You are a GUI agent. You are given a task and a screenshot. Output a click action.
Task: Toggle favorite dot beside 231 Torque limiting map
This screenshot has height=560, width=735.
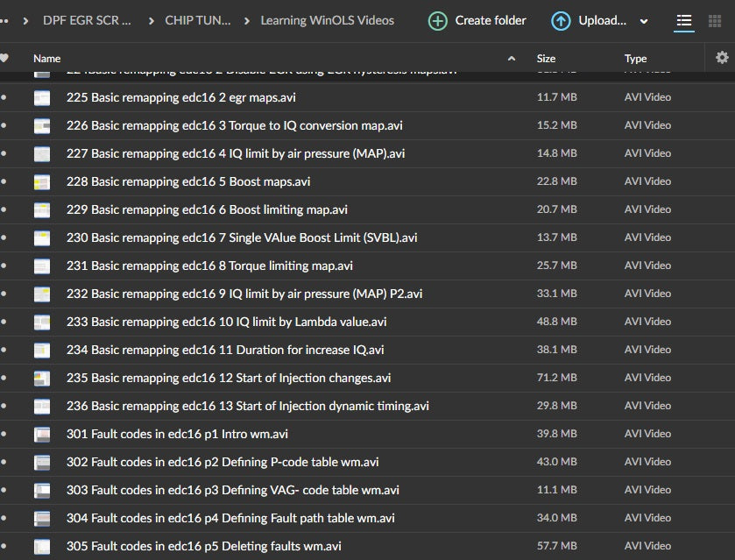[4, 266]
